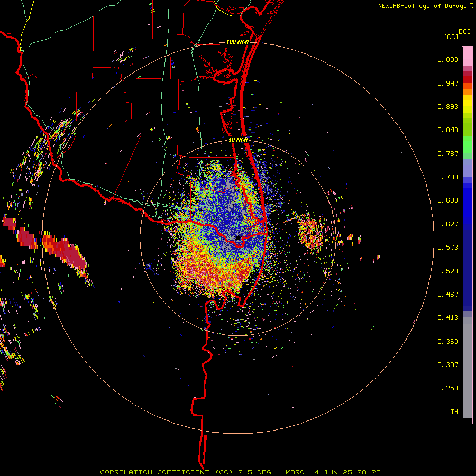Click the 0.787 color scale label
The width and height of the screenshot is (476, 476).
tap(448, 153)
